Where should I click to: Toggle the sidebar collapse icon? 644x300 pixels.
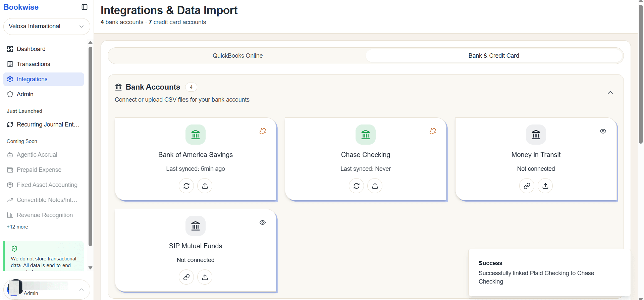(85, 7)
